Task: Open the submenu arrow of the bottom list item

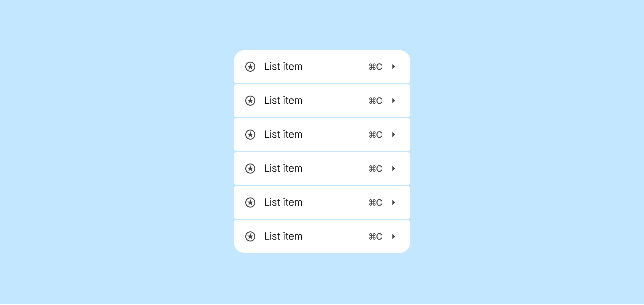Action: pos(393,236)
